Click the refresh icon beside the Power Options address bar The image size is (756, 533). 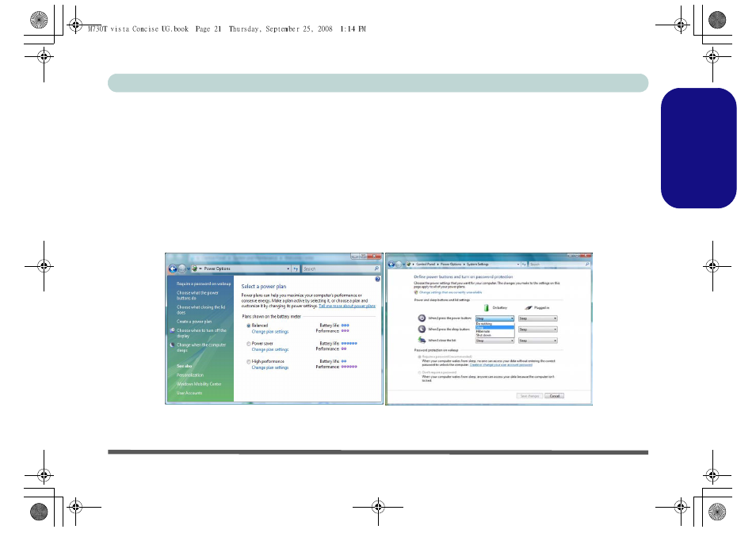pos(296,268)
